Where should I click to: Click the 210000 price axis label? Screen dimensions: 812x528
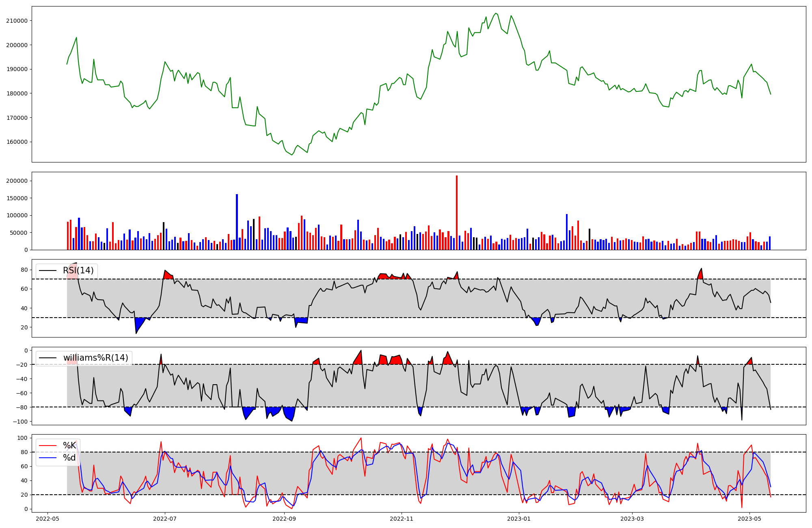(x=17, y=21)
